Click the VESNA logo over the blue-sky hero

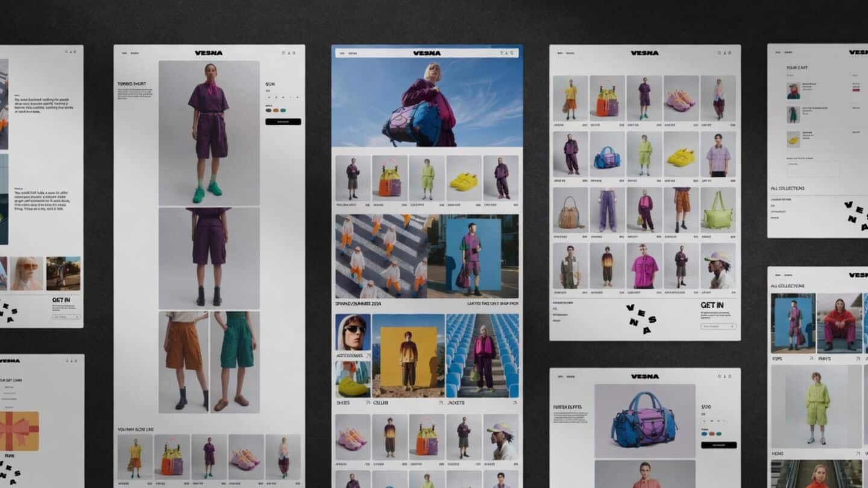click(x=427, y=53)
